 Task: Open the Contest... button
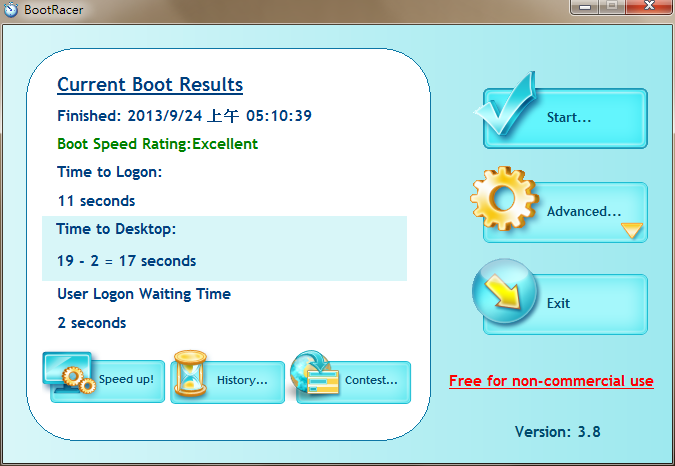pos(353,382)
